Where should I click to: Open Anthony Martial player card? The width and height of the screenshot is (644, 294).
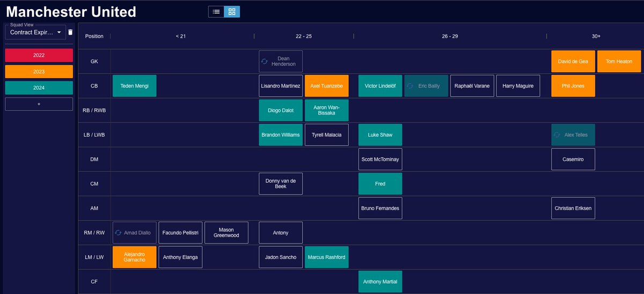click(x=380, y=282)
